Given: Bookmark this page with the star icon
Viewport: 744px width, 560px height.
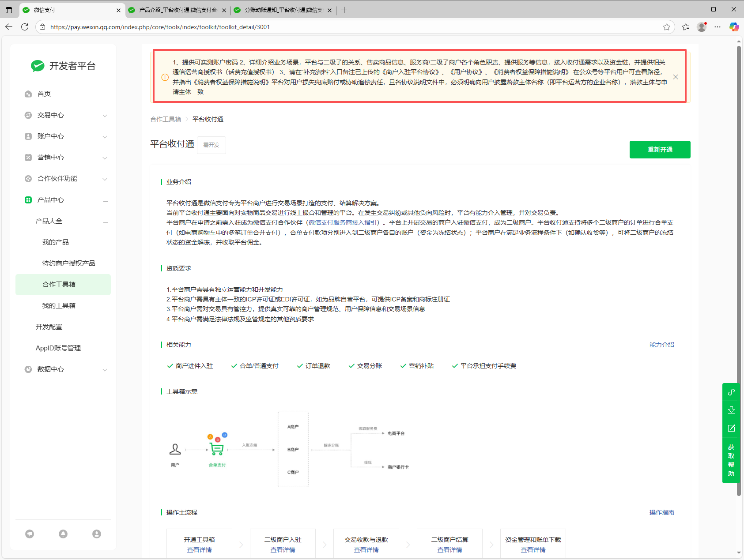Looking at the screenshot, I should [667, 27].
